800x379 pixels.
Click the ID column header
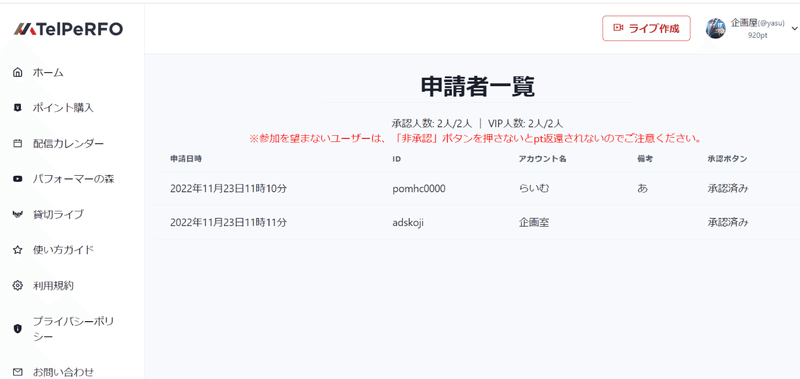coord(396,159)
